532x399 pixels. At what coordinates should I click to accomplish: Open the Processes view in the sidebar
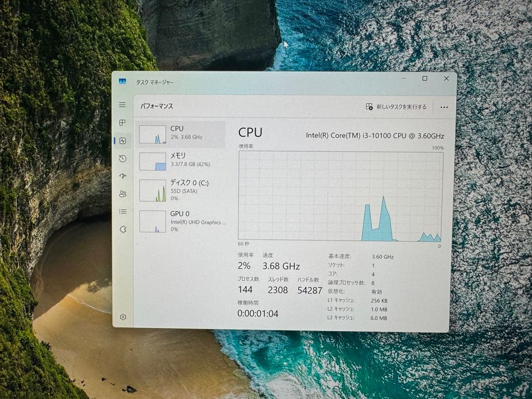122,121
